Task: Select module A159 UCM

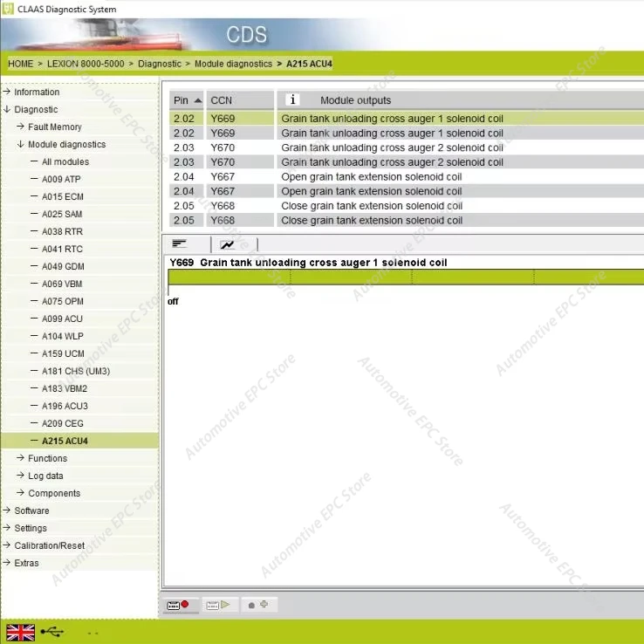Action: pyautogui.click(x=63, y=353)
